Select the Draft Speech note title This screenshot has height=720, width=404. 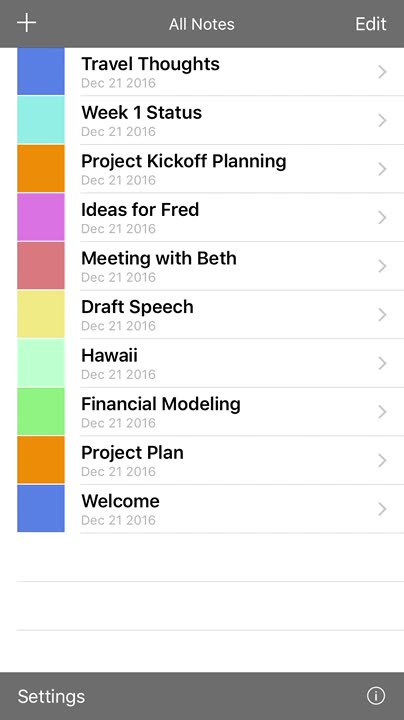(x=137, y=307)
